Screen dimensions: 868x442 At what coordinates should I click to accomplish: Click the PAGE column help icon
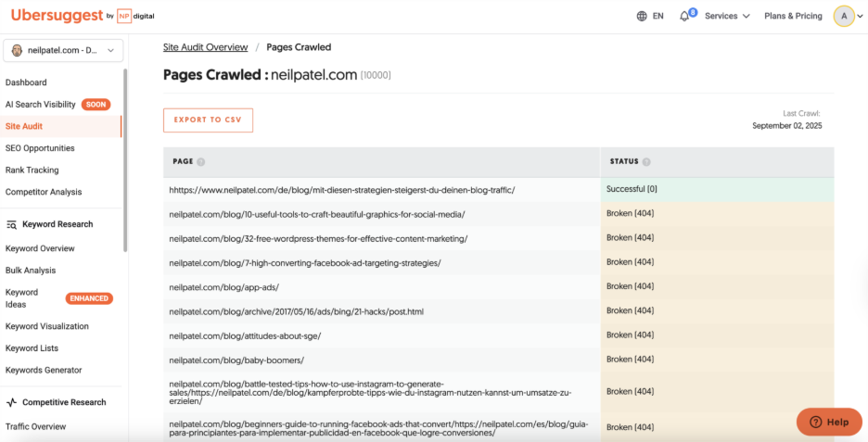coord(201,162)
